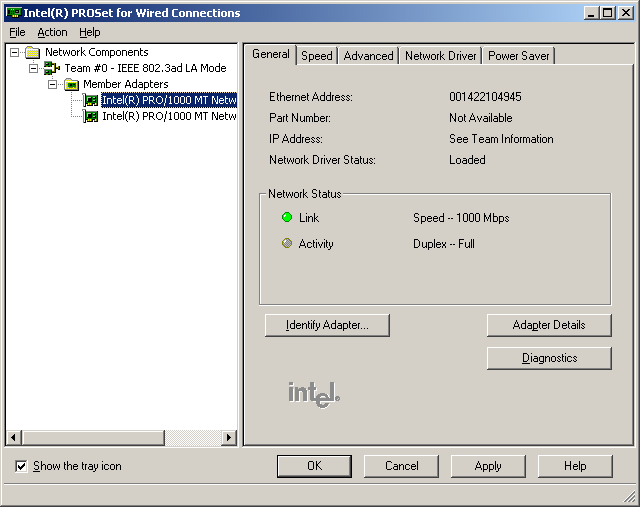Viewport: 640px width, 507px height.
Task: Uncheck the Show the tray icon checkbox
Action: [x=22, y=466]
